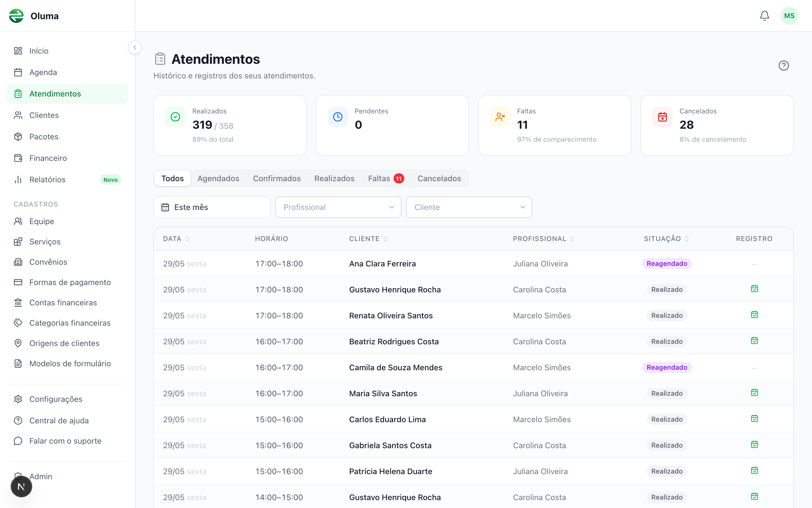Click the Cancelados calendar-x icon
Image resolution: width=812 pixels, height=508 pixels.
[x=662, y=117]
